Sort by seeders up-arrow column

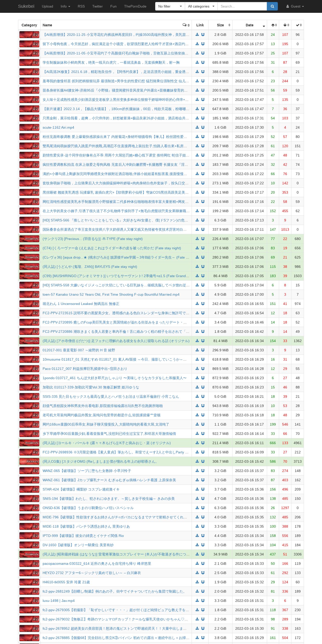(x=273, y=25)
